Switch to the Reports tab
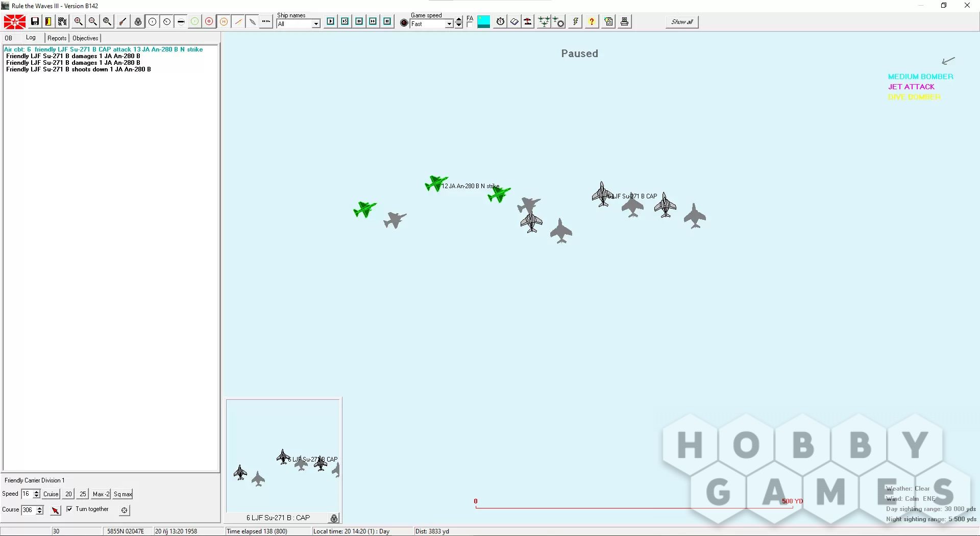This screenshot has height=536, width=980. coord(57,38)
